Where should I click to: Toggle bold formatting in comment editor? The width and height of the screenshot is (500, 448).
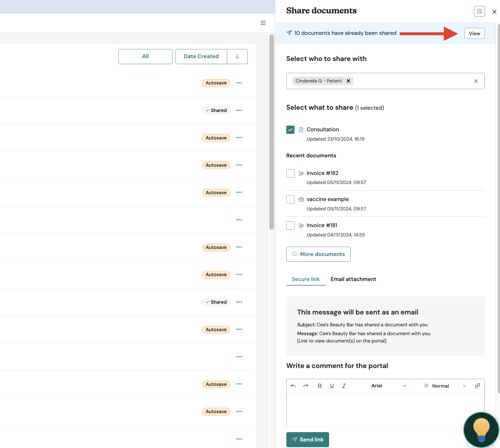coord(319,386)
